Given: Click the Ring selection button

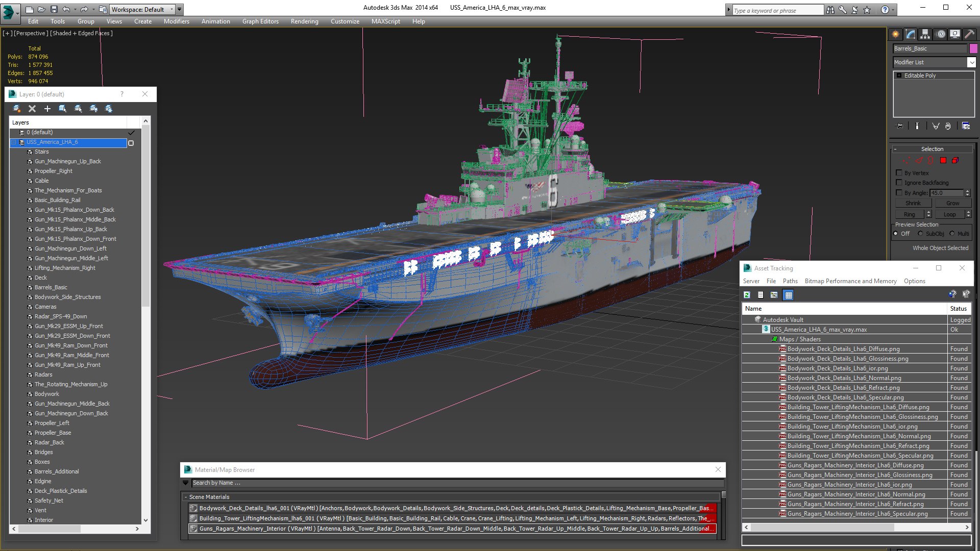Looking at the screenshot, I should click(910, 214).
